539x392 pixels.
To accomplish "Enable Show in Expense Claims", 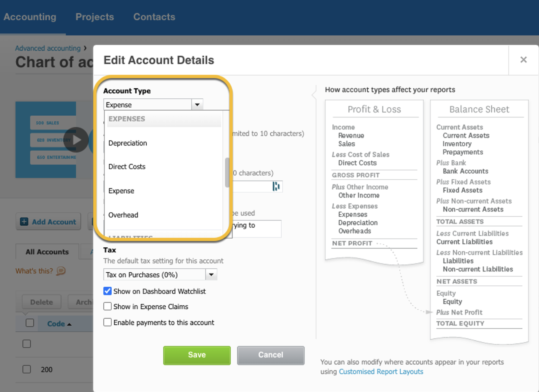I will pyautogui.click(x=107, y=307).
